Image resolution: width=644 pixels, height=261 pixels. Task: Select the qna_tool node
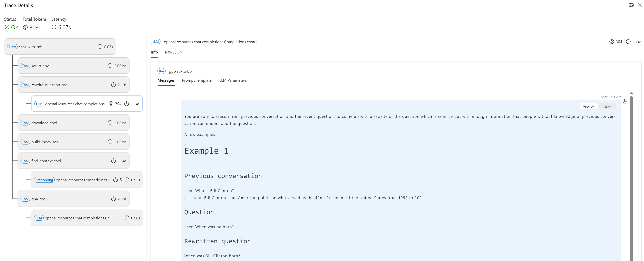click(73, 199)
